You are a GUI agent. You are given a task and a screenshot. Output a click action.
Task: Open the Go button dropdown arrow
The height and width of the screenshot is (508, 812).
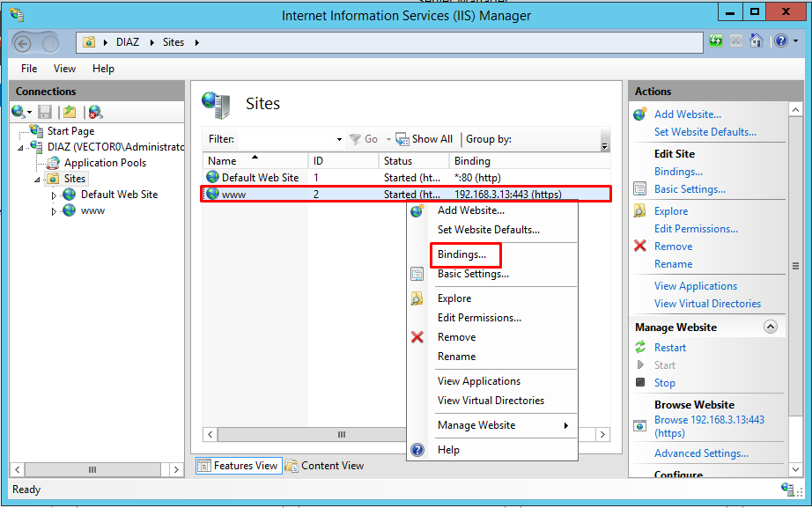coord(388,139)
